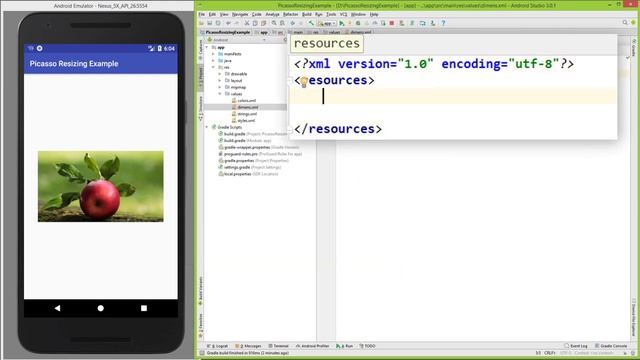Image resolution: width=640 pixels, height=360 pixels.
Task: Click the Open folder toolbar icon
Action: pyautogui.click(x=201, y=23)
